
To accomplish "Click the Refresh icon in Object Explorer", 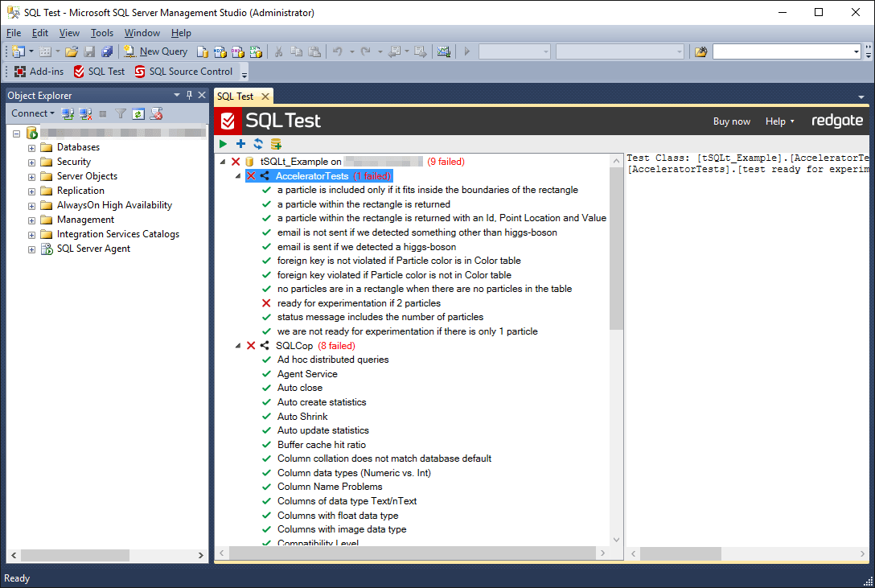I will pyautogui.click(x=138, y=113).
